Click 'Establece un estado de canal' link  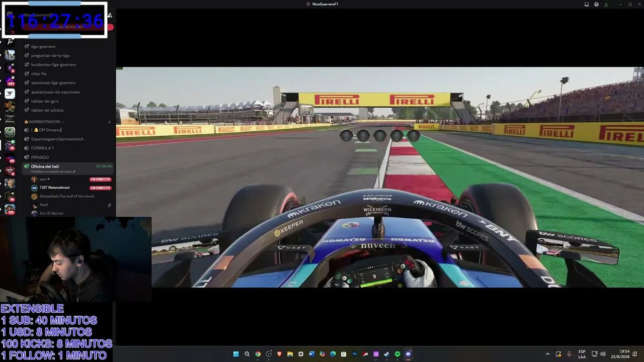pyautogui.click(x=53, y=171)
